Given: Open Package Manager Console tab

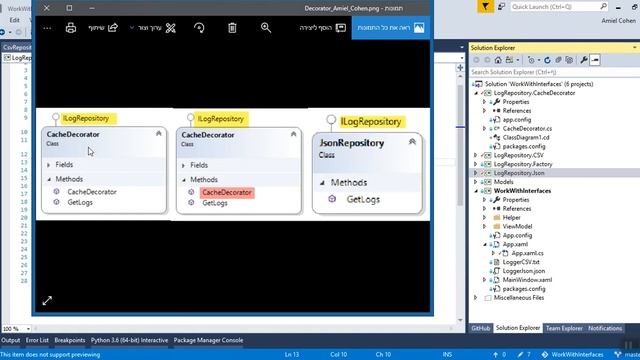Looking at the screenshot, I should 208,340.
